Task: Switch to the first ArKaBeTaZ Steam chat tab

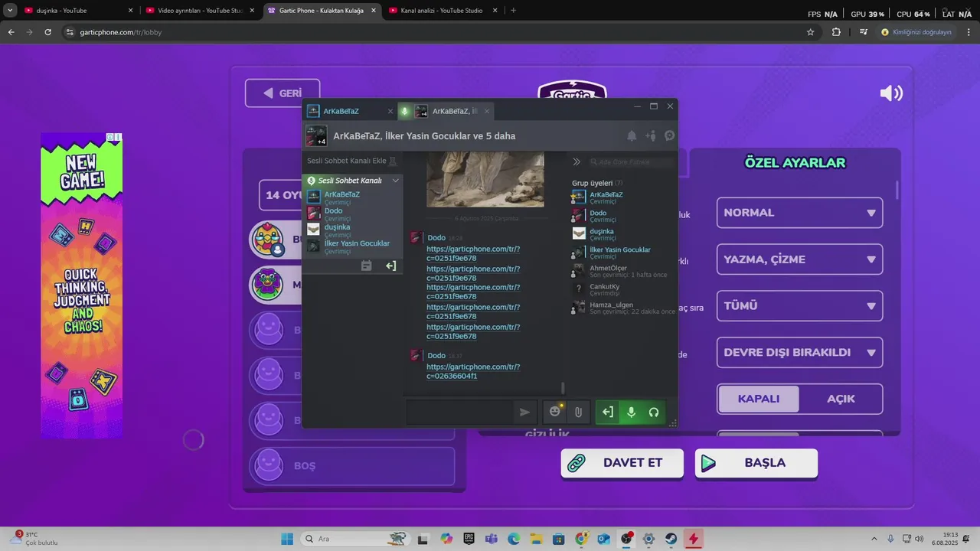Action: (x=350, y=111)
